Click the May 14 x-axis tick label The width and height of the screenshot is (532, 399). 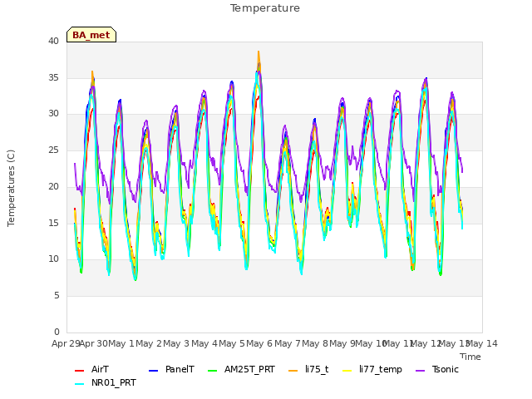pos(482,343)
